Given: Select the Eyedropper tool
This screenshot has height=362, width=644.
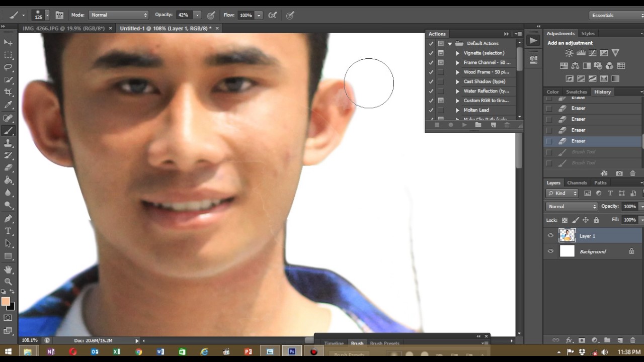Looking at the screenshot, I should coord(8,105).
